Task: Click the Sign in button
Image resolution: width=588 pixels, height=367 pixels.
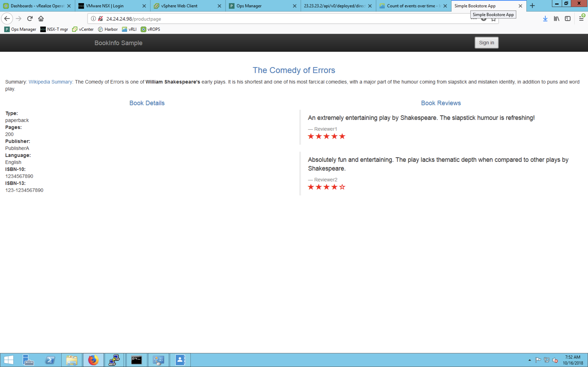Action: click(x=486, y=43)
